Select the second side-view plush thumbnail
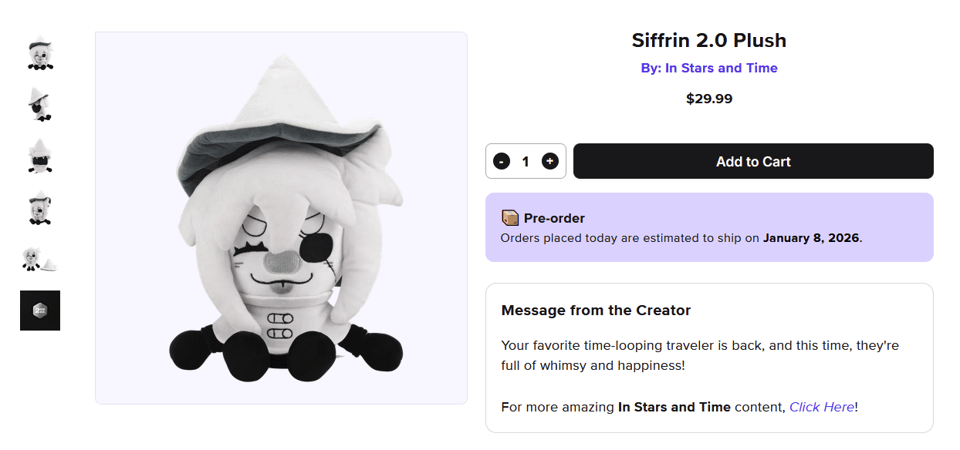Image resolution: width=960 pixels, height=450 pixels. (x=40, y=104)
